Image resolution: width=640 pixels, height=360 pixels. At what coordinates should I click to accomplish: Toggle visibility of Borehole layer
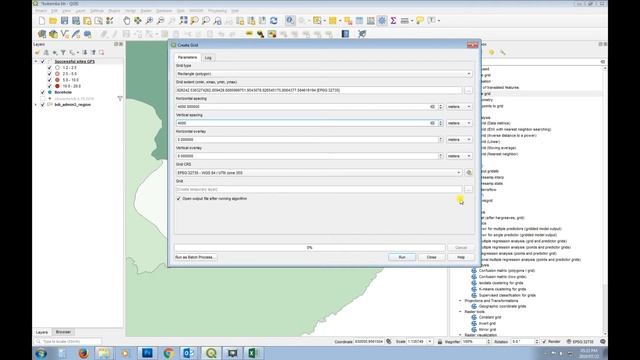click(x=42, y=92)
